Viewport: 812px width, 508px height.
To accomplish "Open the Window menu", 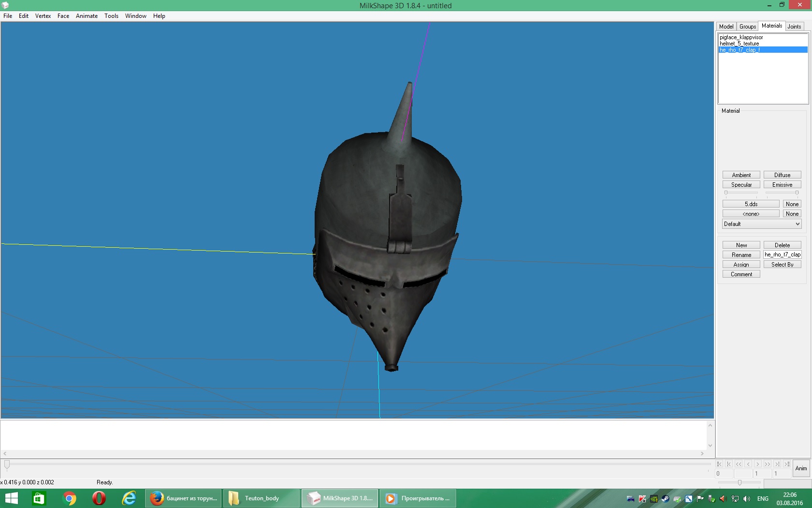I will pos(136,16).
